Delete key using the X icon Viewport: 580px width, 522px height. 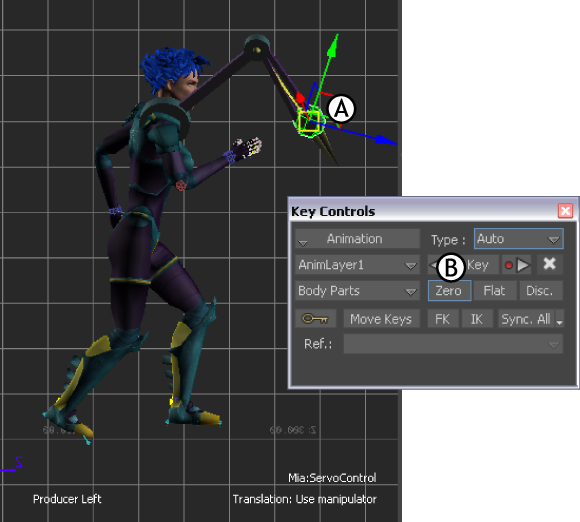[550, 264]
